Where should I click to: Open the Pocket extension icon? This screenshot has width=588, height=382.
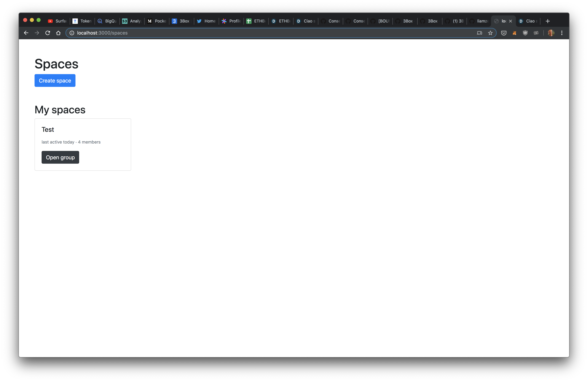click(503, 33)
